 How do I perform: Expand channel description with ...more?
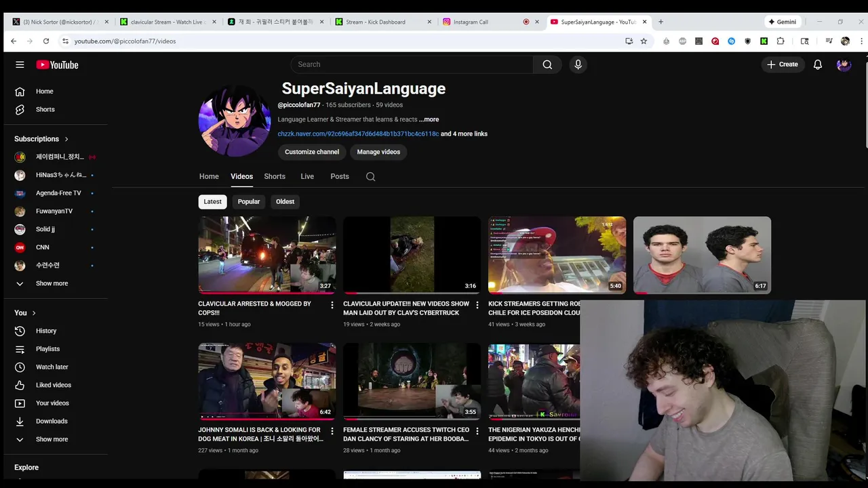tap(429, 119)
